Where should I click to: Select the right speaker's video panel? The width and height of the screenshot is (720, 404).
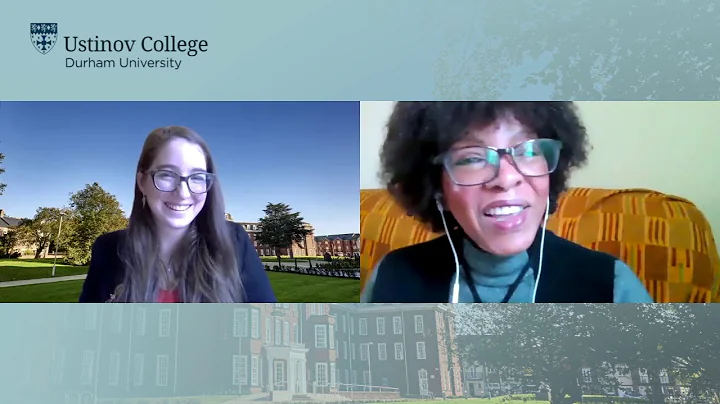coord(540,202)
